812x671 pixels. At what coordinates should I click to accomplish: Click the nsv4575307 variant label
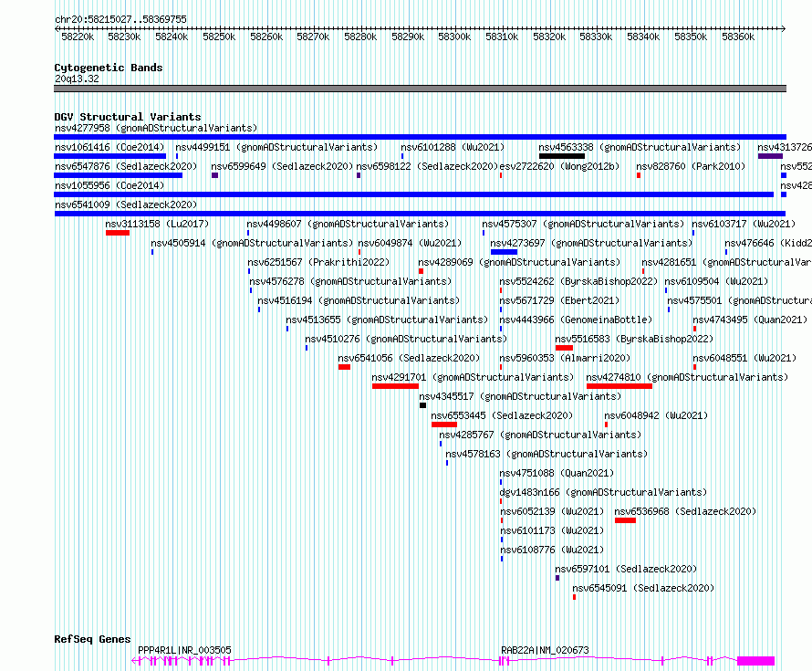(583, 224)
